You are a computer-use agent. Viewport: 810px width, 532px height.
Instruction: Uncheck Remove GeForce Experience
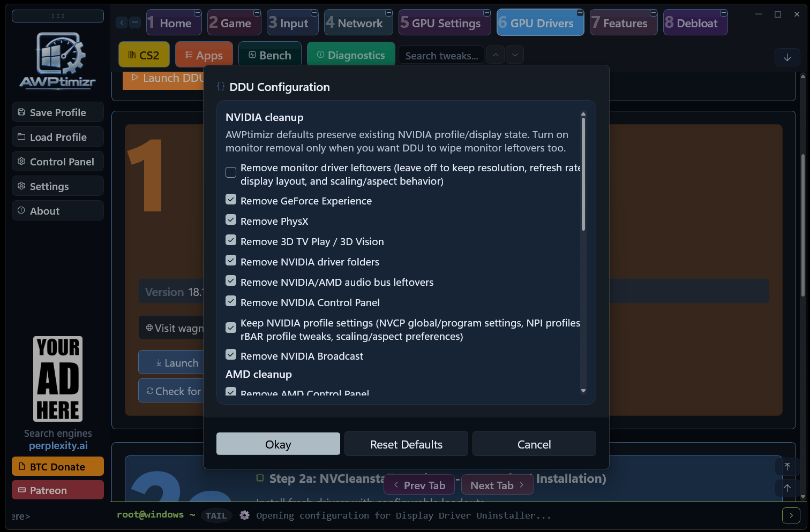pyautogui.click(x=231, y=200)
